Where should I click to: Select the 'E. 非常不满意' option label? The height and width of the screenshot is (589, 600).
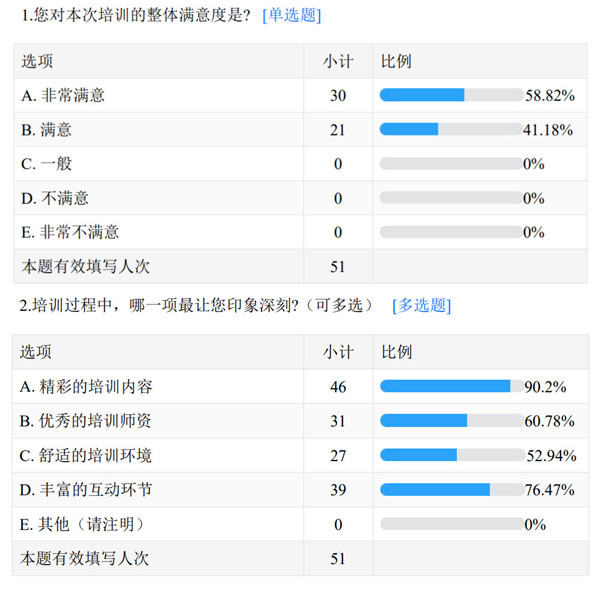(x=70, y=232)
